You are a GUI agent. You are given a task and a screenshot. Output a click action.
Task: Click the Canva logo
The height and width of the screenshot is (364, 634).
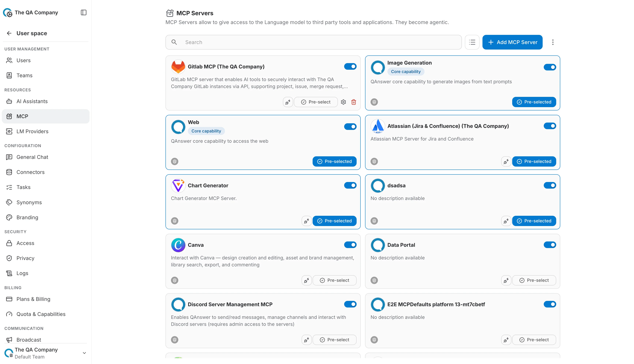[x=178, y=245]
